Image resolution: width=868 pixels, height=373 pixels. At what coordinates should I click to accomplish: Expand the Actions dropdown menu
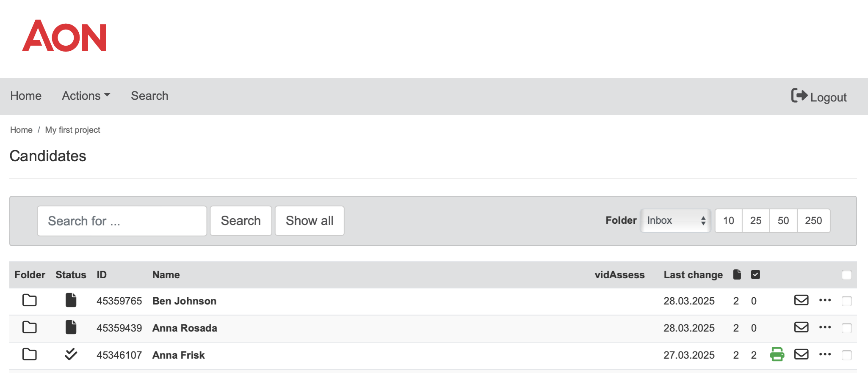pos(86,96)
